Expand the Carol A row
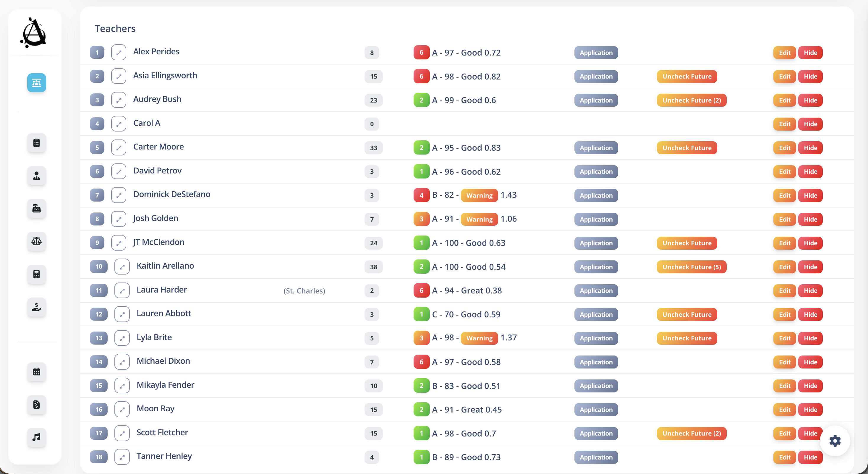Viewport: 868px width, 474px height. pos(119,124)
